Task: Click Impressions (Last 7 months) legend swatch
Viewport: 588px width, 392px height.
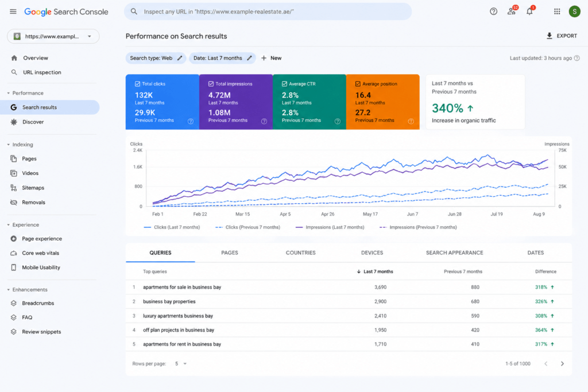Action: [299, 227]
